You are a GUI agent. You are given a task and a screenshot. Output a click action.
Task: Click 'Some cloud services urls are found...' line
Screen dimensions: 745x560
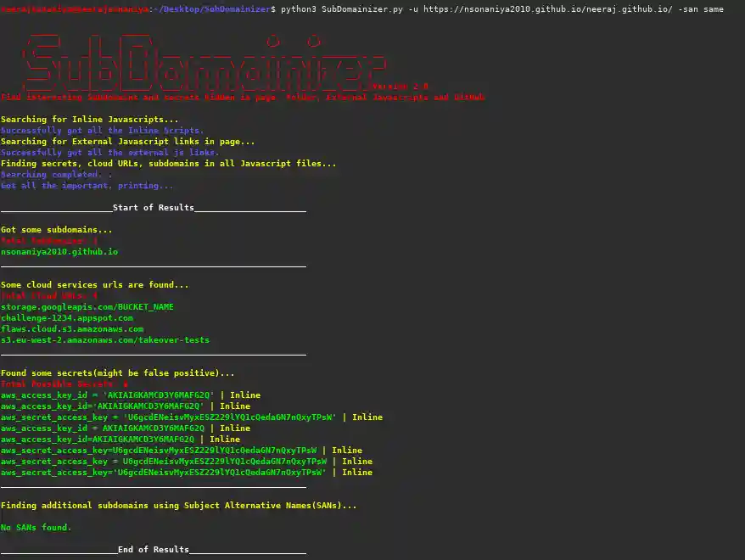tap(94, 284)
